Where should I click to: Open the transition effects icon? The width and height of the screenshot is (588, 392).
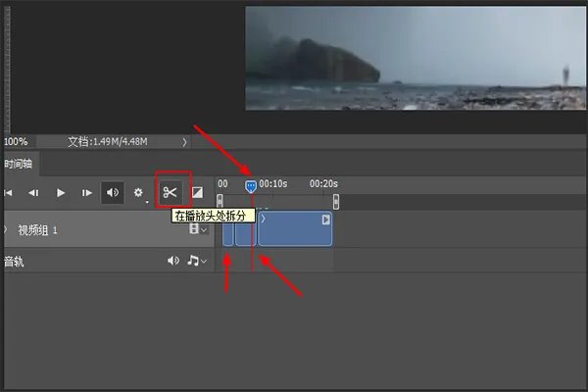(197, 193)
